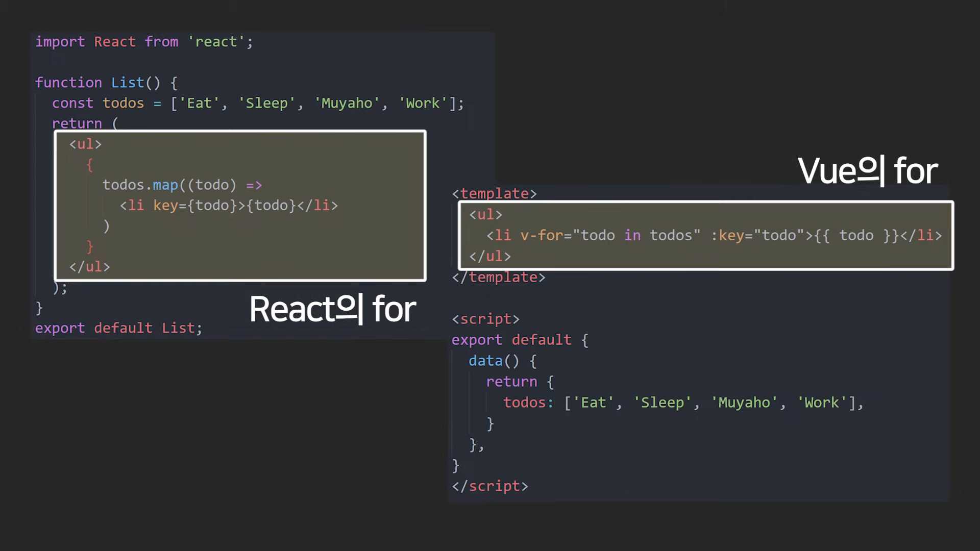Viewport: 980px width, 551px height.
Task: Click the v-for attribute in Vue code
Action: click(x=542, y=235)
